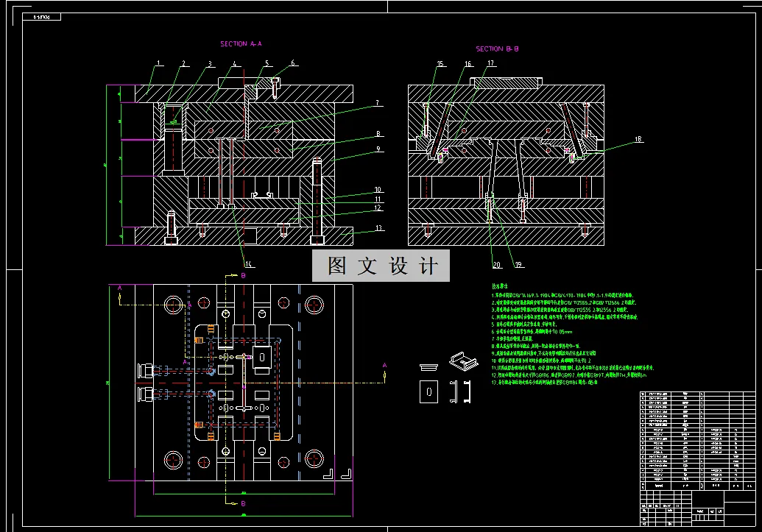762x532 pixels.
Task: Select part balloon number 16
Action: tap(468, 63)
